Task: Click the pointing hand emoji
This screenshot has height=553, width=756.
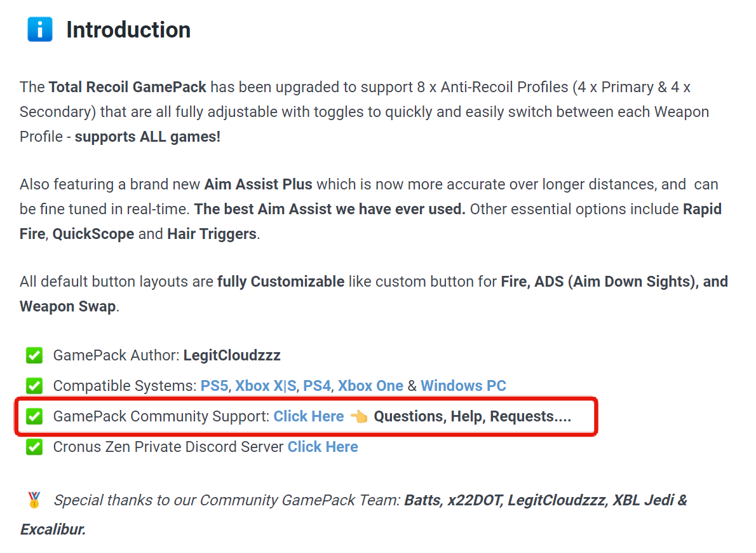Action: point(358,416)
